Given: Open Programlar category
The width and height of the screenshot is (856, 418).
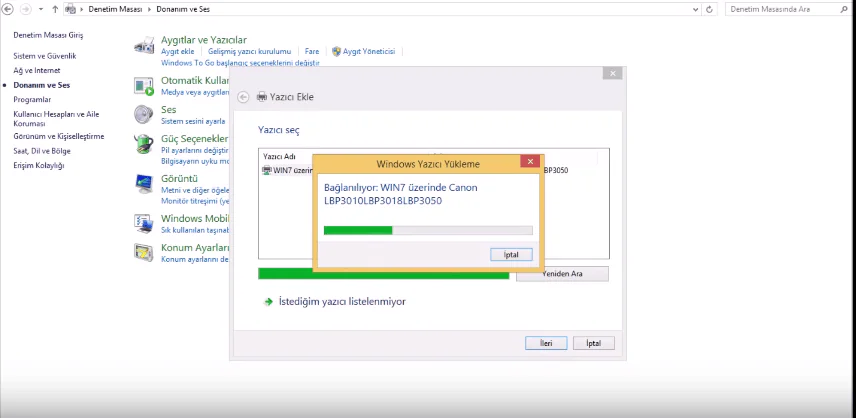Looking at the screenshot, I should [32, 99].
